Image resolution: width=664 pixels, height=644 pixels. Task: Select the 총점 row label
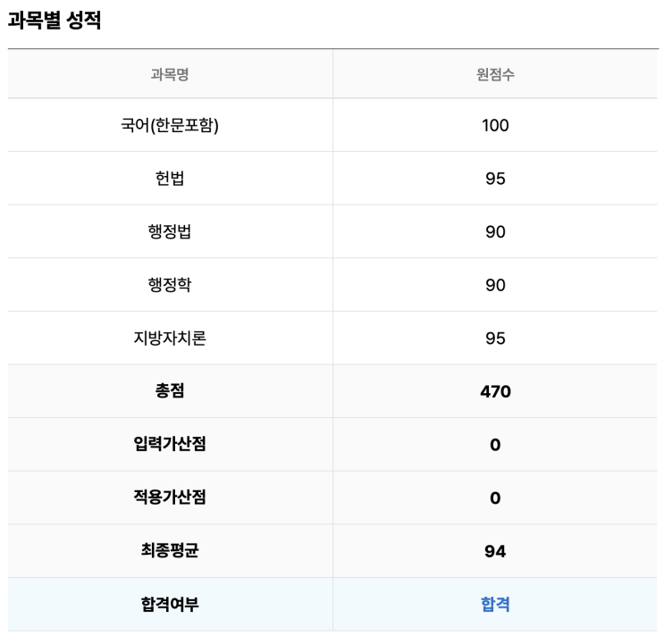click(170, 391)
